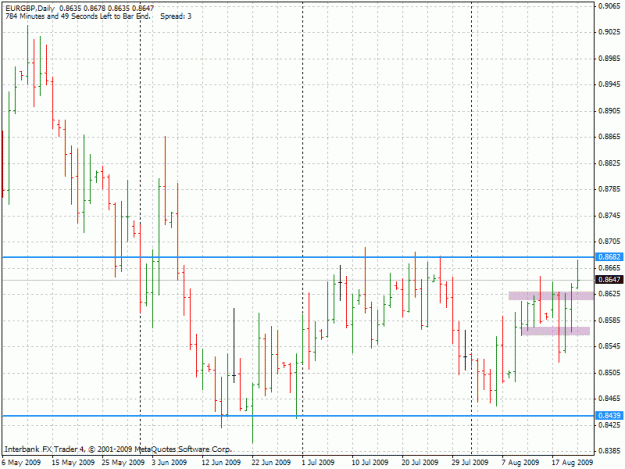Viewport: 625px width, 469px height.
Task: Click the 6 May 2009 date label
Action: (21, 463)
